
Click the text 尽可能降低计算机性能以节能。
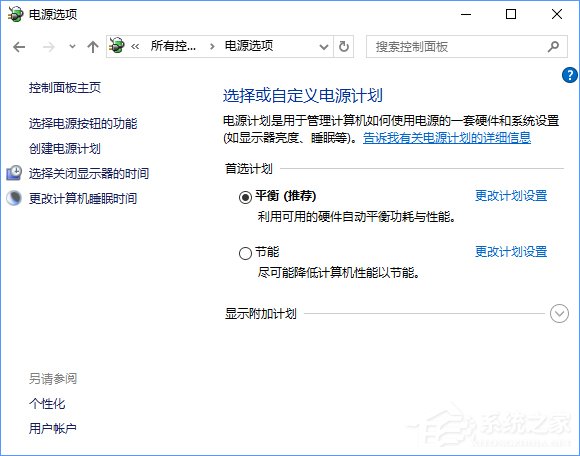[x=338, y=273]
